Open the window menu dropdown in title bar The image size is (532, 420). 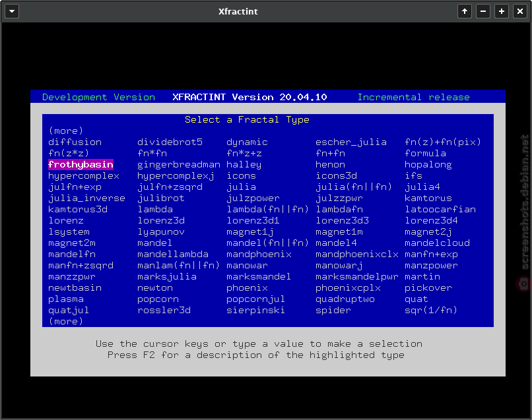[12, 11]
